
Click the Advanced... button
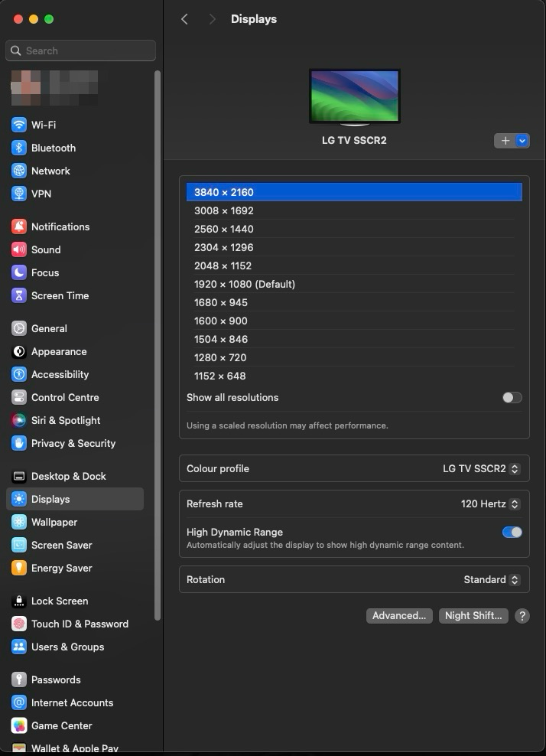coord(399,616)
